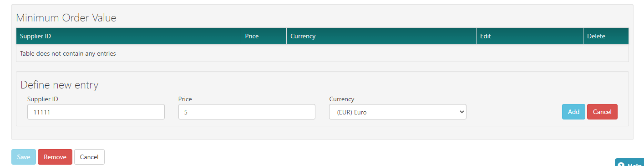Click the Price input field
This screenshot has width=644, height=166.
[x=247, y=112]
